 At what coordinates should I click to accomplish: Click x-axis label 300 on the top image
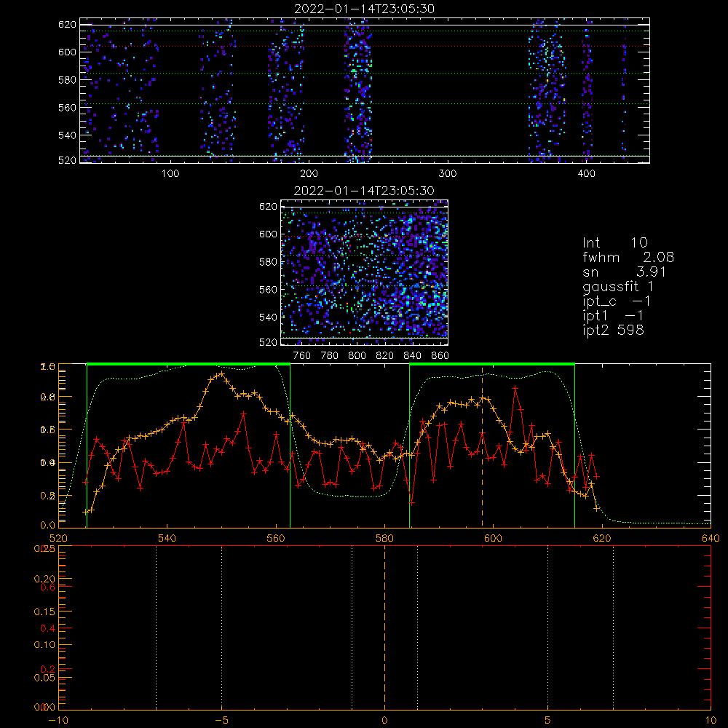[x=448, y=174]
